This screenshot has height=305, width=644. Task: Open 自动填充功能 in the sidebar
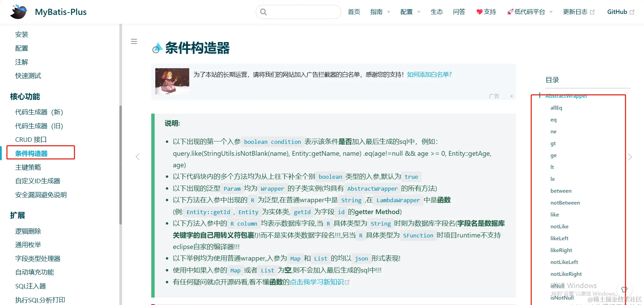click(35, 272)
